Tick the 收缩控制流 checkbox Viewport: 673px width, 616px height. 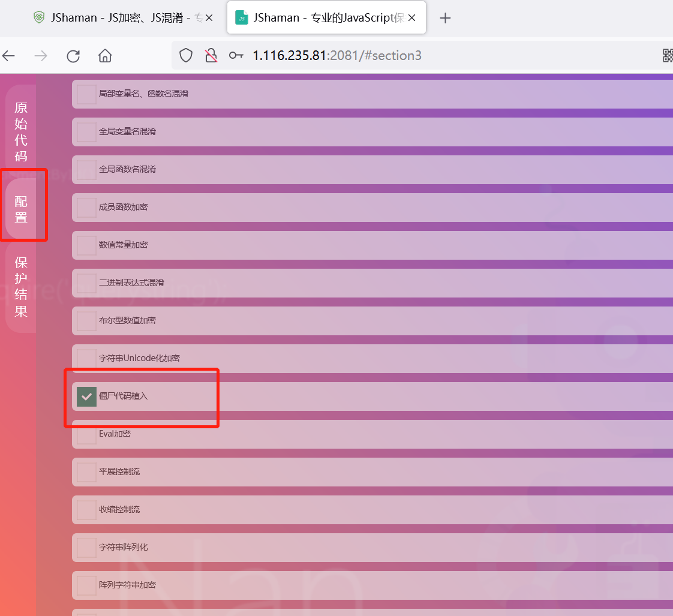click(86, 510)
